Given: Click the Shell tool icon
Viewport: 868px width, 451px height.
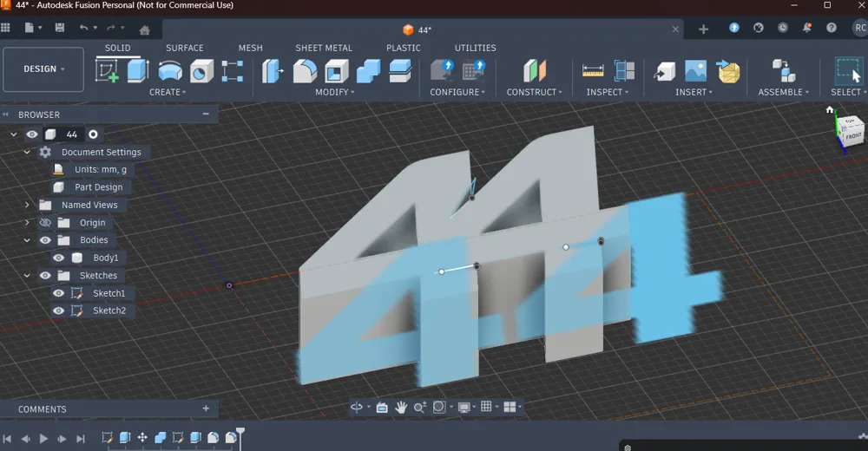Looking at the screenshot, I should click(x=337, y=71).
